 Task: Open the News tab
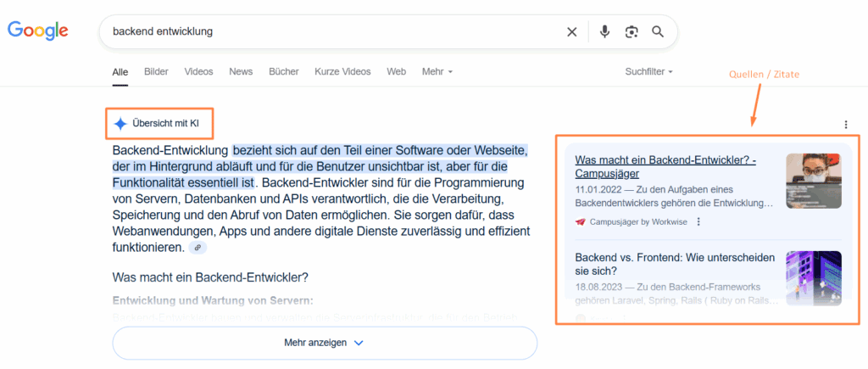241,71
